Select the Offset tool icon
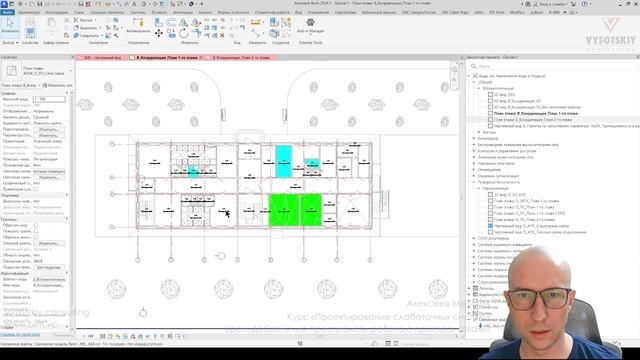640x360 pixels. point(171,22)
